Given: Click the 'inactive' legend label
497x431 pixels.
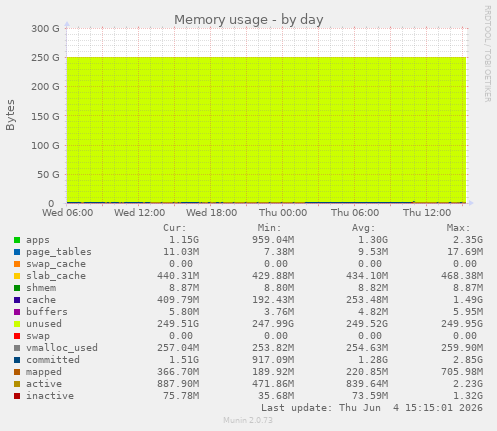Looking at the screenshot, I should tap(50, 396).
